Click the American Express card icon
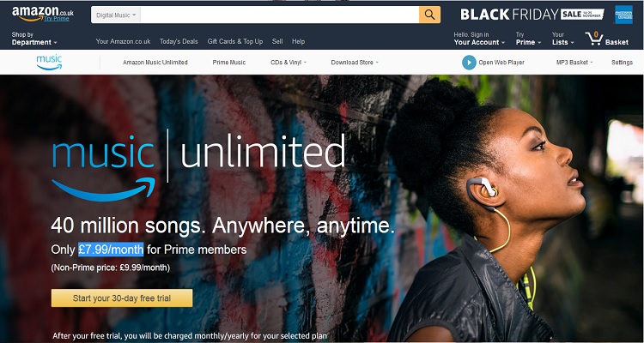644x343 pixels. pyautogui.click(x=623, y=15)
